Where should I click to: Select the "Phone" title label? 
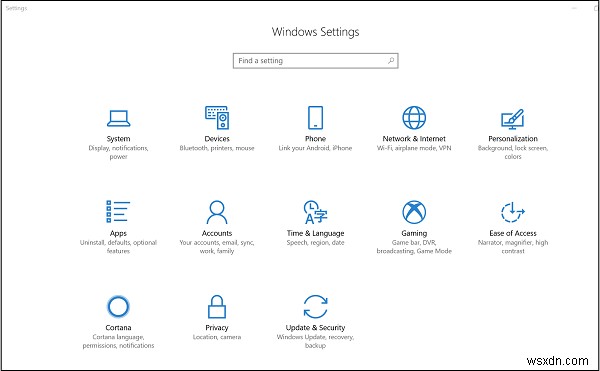point(315,139)
